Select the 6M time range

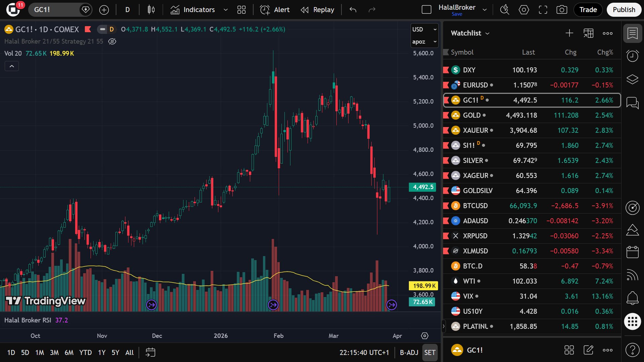click(x=69, y=352)
